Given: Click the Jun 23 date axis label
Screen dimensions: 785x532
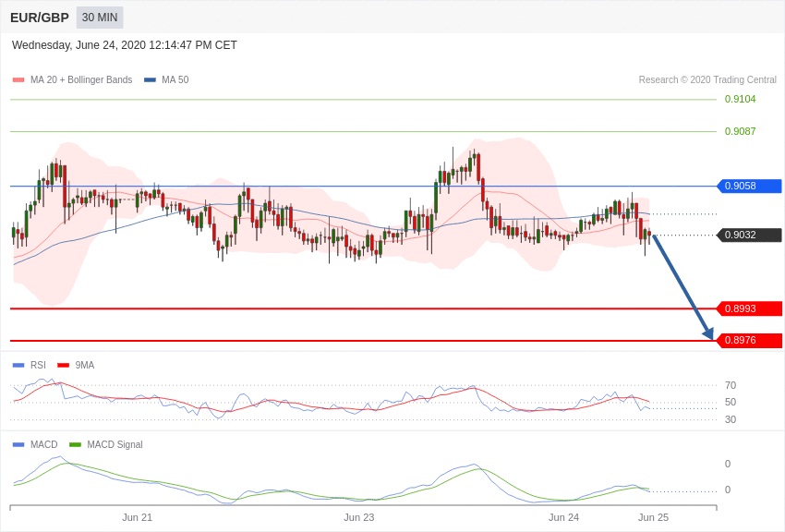Looking at the screenshot, I should click(x=359, y=517).
